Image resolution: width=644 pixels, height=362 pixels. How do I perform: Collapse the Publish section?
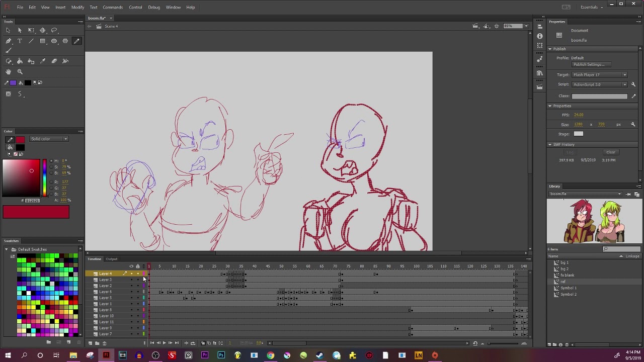click(550, 49)
